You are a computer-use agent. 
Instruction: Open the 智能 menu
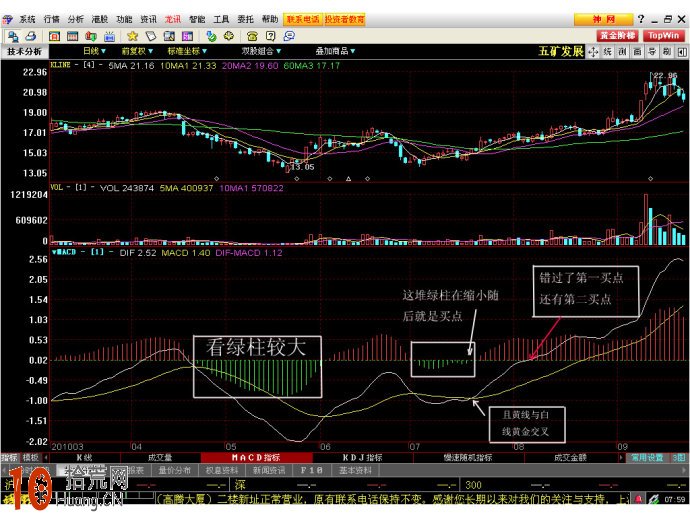197,19
